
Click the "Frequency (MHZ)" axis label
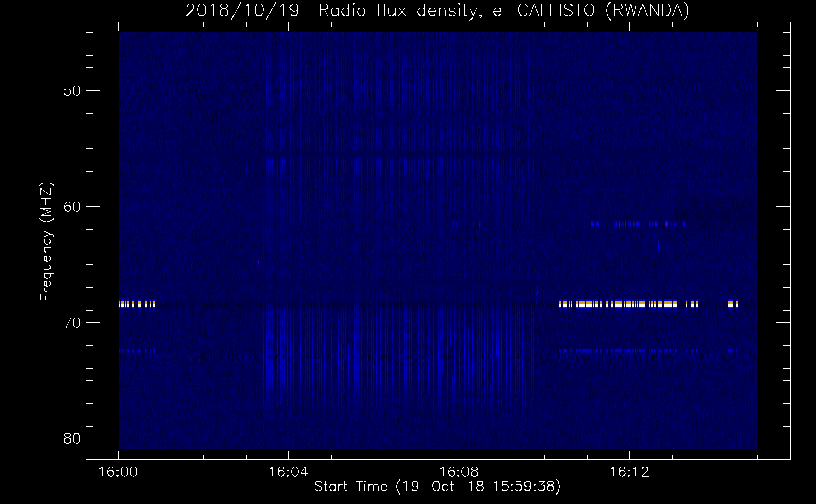pyautogui.click(x=46, y=242)
